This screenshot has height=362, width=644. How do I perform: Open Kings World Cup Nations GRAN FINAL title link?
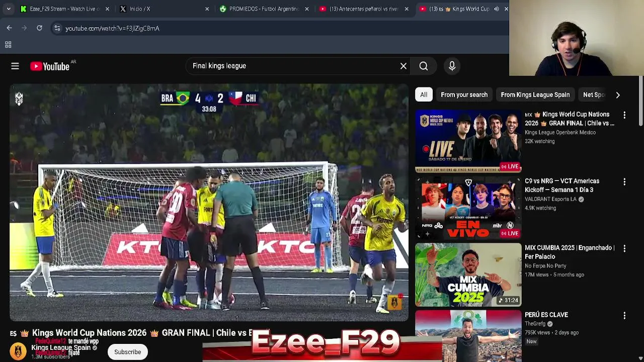(570, 119)
